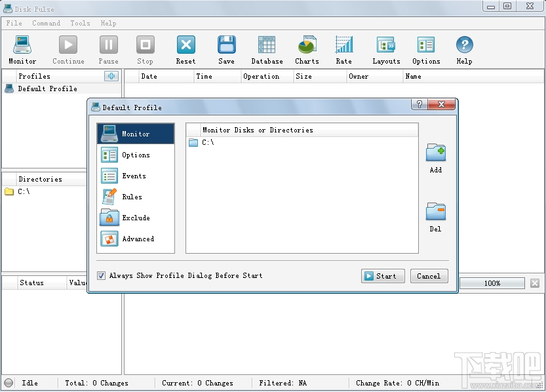The height and width of the screenshot is (392, 546).
Task: Click the Size column header
Action: click(x=320, y=76)
